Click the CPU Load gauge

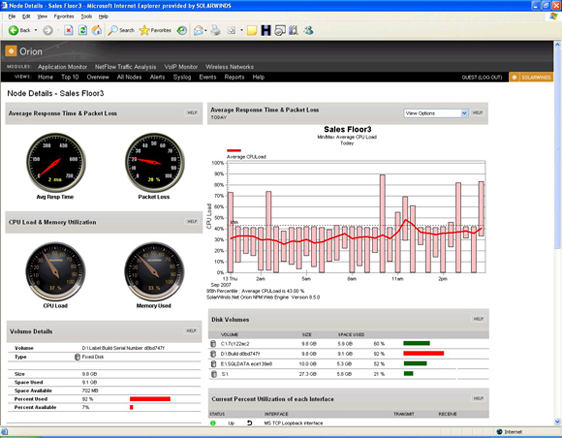click(56, 271)
